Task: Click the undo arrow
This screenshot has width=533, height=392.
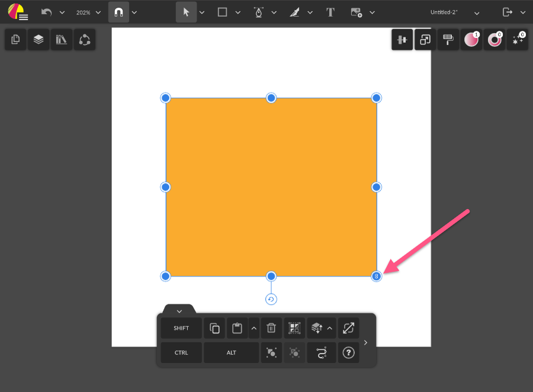Action: 46,12
